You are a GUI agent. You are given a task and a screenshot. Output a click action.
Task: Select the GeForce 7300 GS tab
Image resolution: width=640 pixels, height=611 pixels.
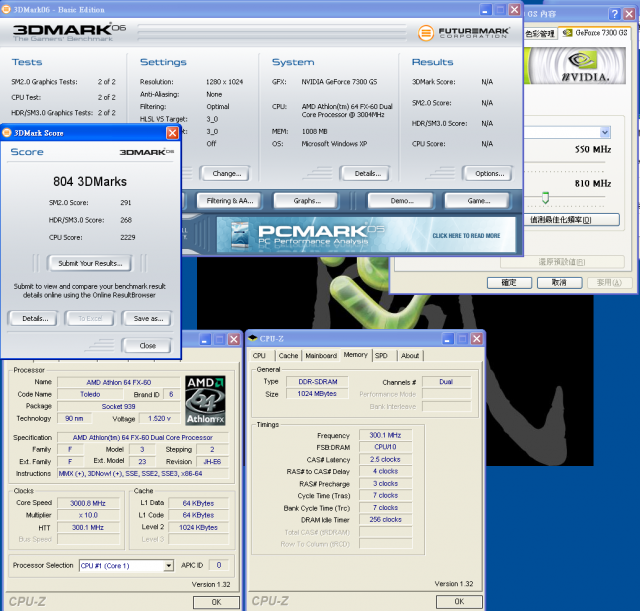595,33
